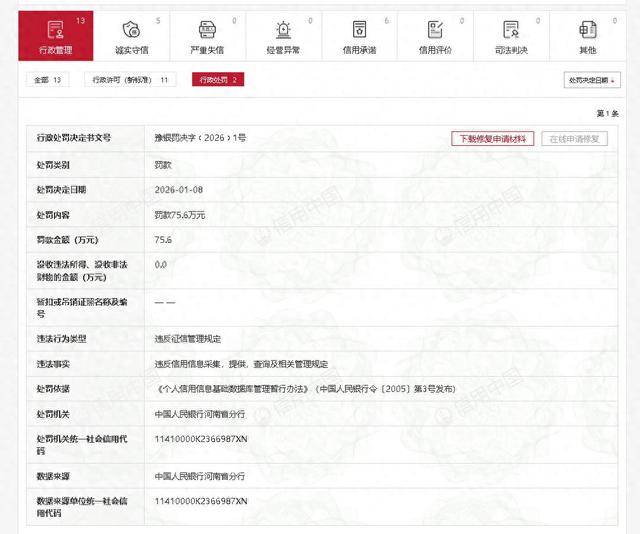Click the 其他 icon
This screenshot has height=534, width=640.
pos(587,29)
